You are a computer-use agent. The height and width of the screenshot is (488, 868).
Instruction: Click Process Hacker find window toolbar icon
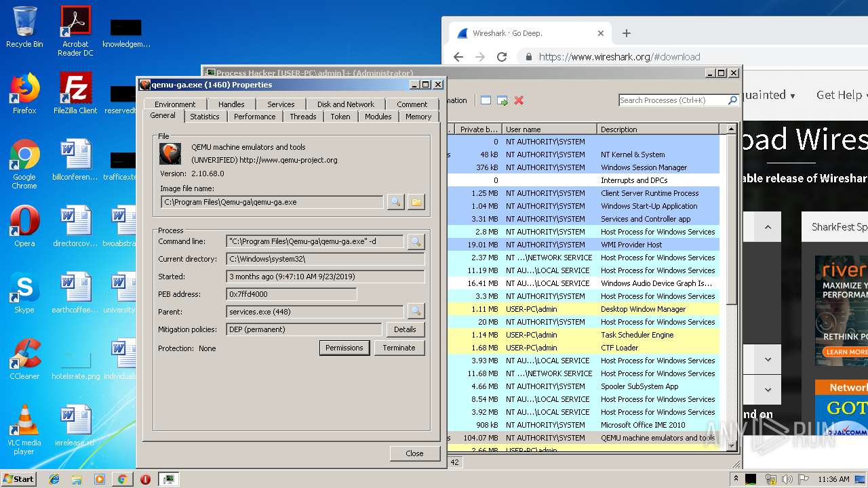[x=486, y=100]
